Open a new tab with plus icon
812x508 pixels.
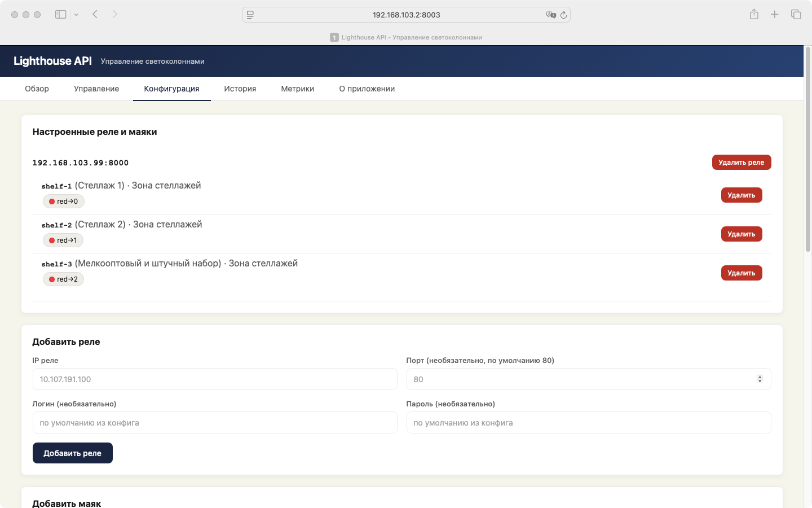coord(775,14)
